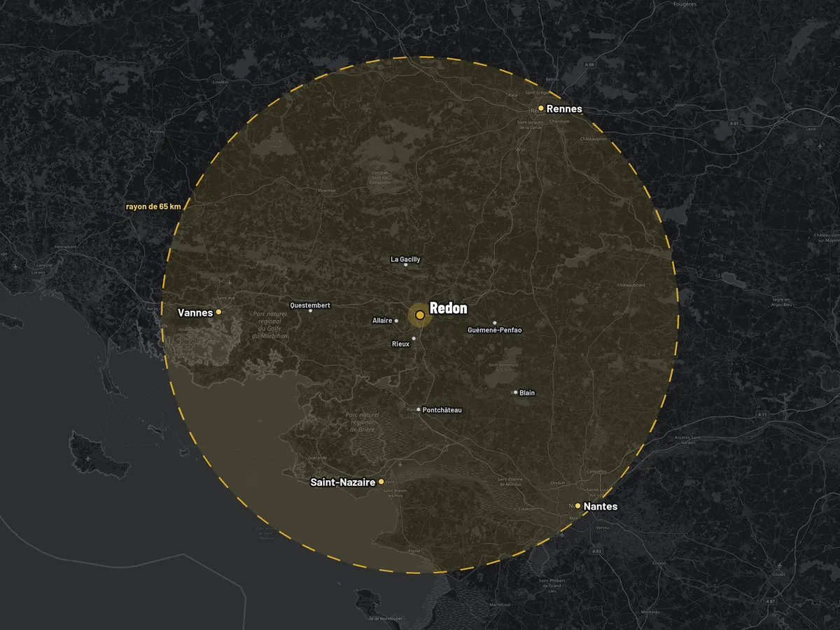Click the faint "Pornic" map label
840x630 pixels.
[415, 551]
